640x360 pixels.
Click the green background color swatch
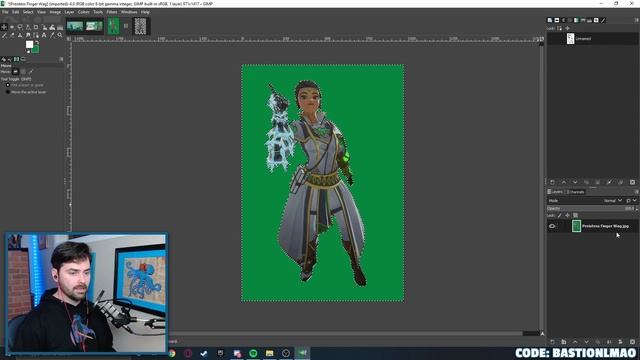(36, 49)
